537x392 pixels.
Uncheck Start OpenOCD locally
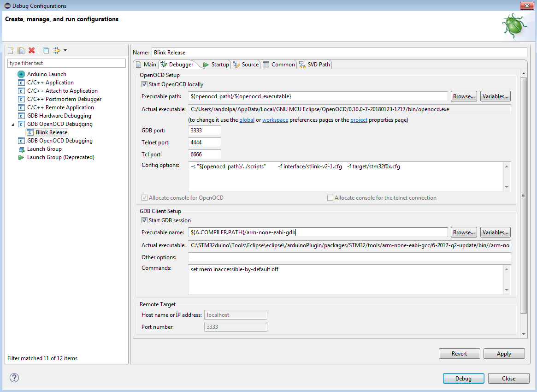(x=145, y=84)
